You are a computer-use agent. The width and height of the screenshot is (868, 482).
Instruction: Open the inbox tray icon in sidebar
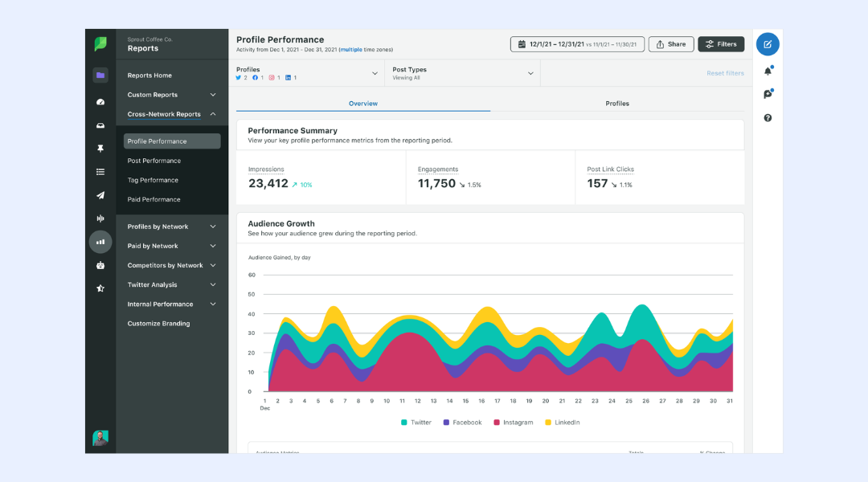[x=100, y=125]
